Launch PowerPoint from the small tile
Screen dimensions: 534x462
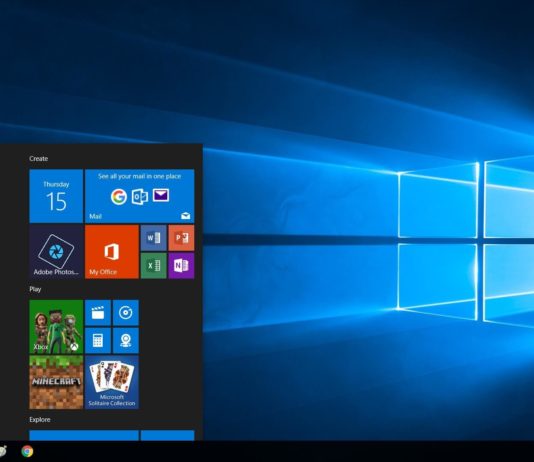182,238
